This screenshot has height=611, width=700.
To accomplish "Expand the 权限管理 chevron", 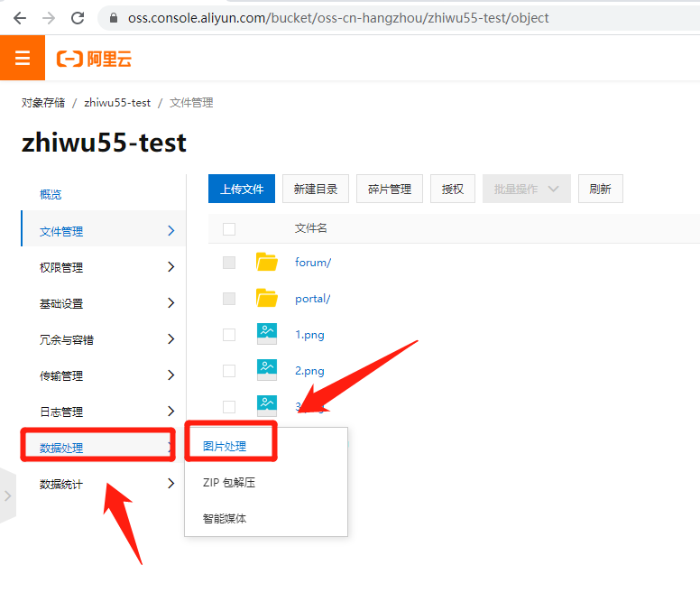I will point(171,266).
